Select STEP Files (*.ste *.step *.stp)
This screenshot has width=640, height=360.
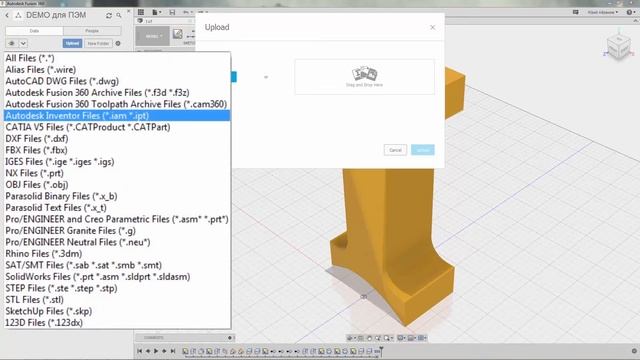(x=117, y=288)
